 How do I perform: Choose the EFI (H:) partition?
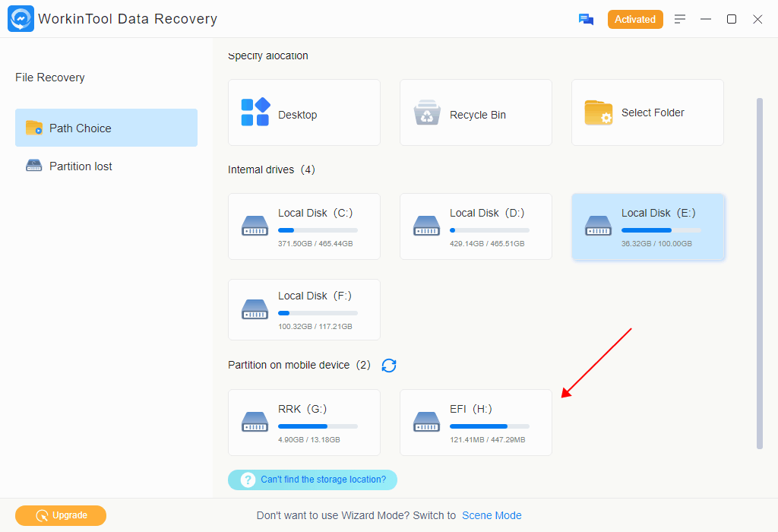tap(476, 423)
